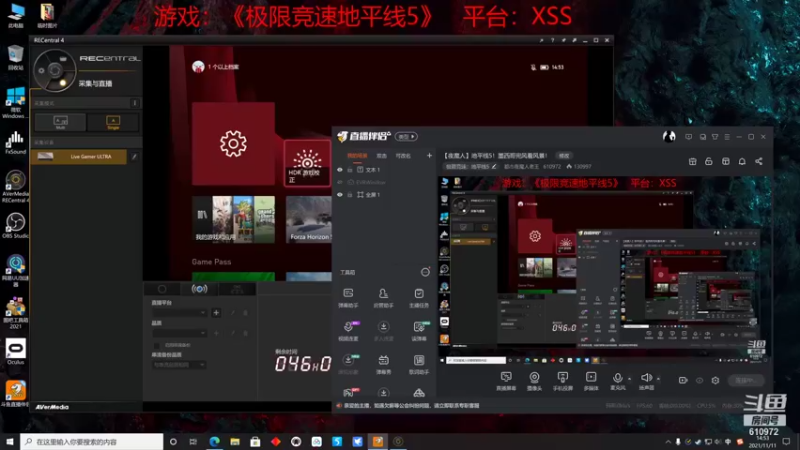Add a camera source (摄像头)
Screen dimensions: 800x450
point(534,381)
